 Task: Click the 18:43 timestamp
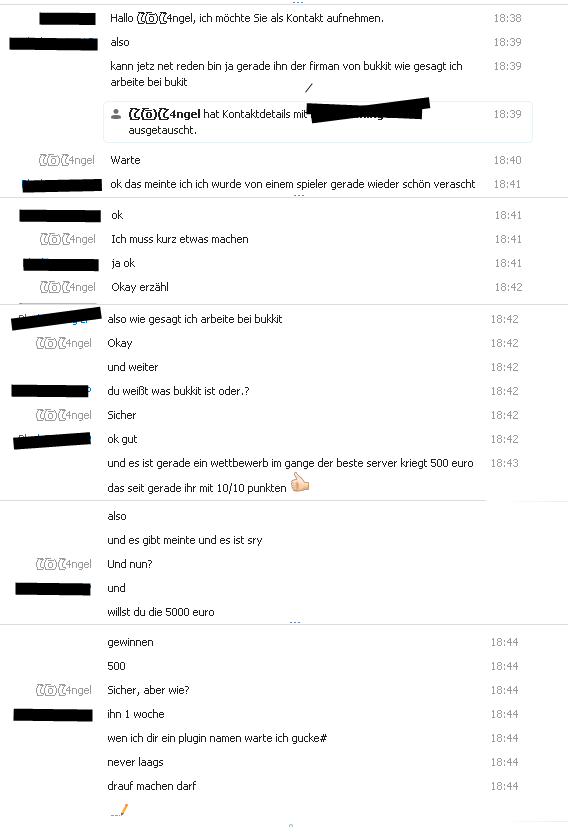pos(504,463)
